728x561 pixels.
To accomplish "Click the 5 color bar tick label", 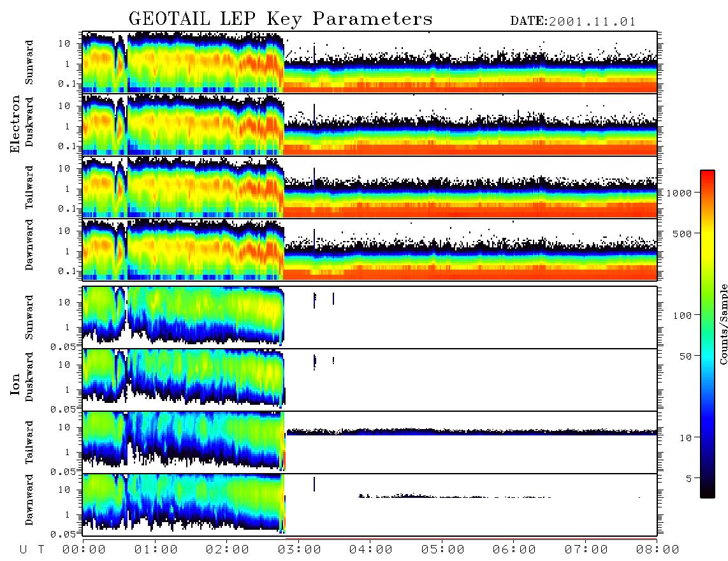I will tap(689, 479).
